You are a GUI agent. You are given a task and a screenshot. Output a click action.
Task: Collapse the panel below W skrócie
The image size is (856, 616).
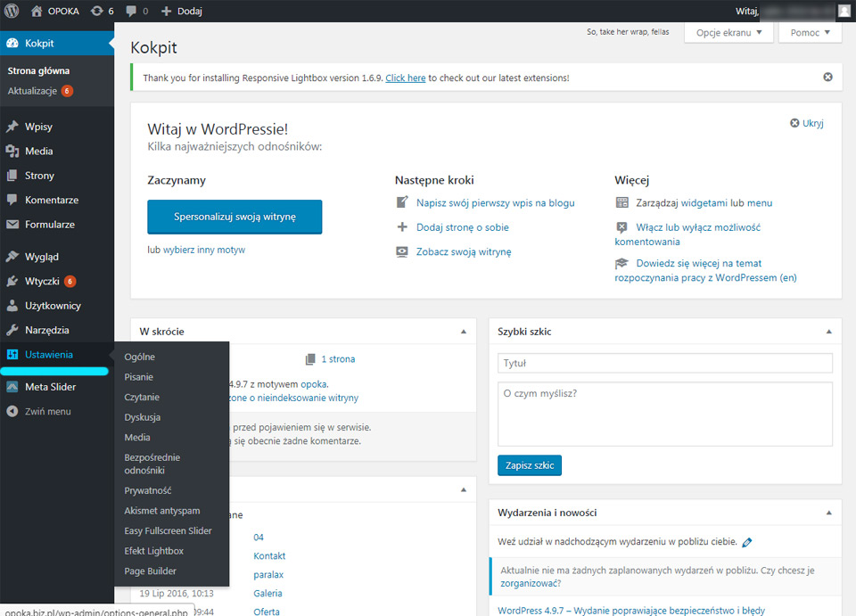(x=464, y=490)
